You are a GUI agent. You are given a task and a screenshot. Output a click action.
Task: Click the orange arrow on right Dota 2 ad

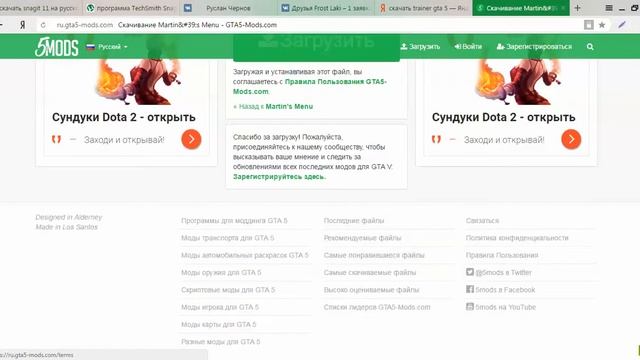click(x=571, y=139)
